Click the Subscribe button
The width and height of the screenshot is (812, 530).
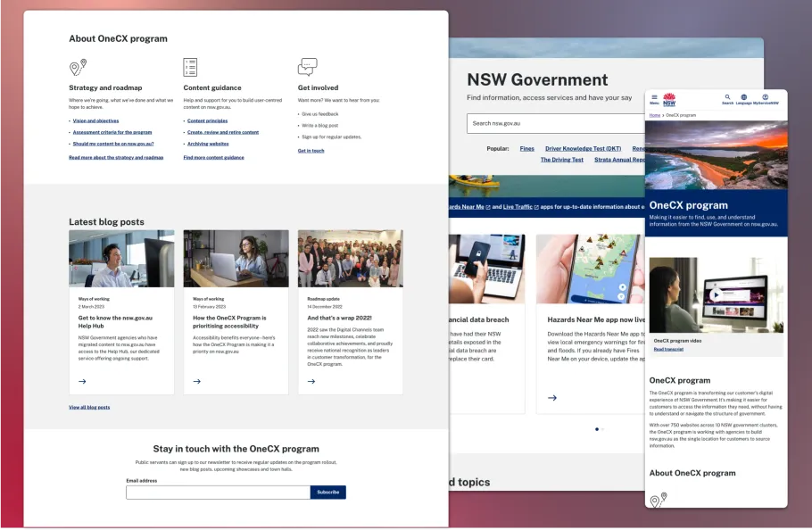pyautogui.click(x=327, y=492)
